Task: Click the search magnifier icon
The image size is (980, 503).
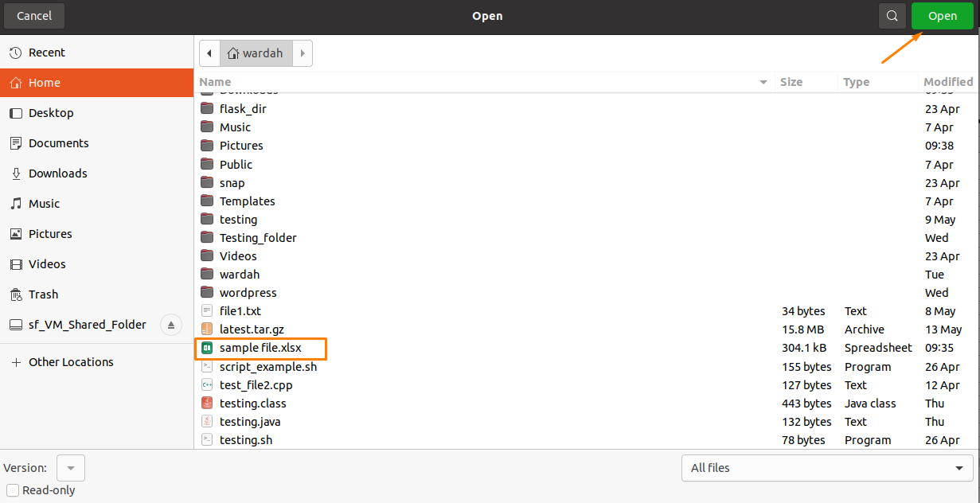Action: point(892,16)
